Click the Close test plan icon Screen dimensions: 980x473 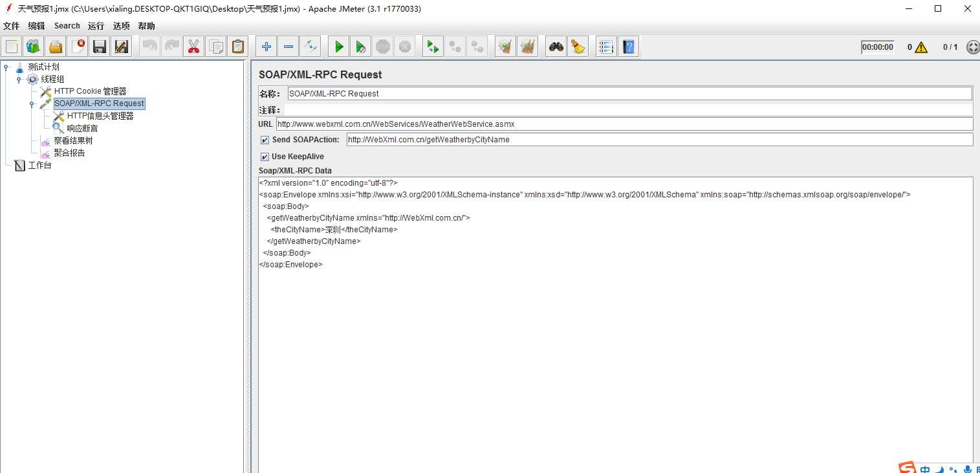point(78,47)
